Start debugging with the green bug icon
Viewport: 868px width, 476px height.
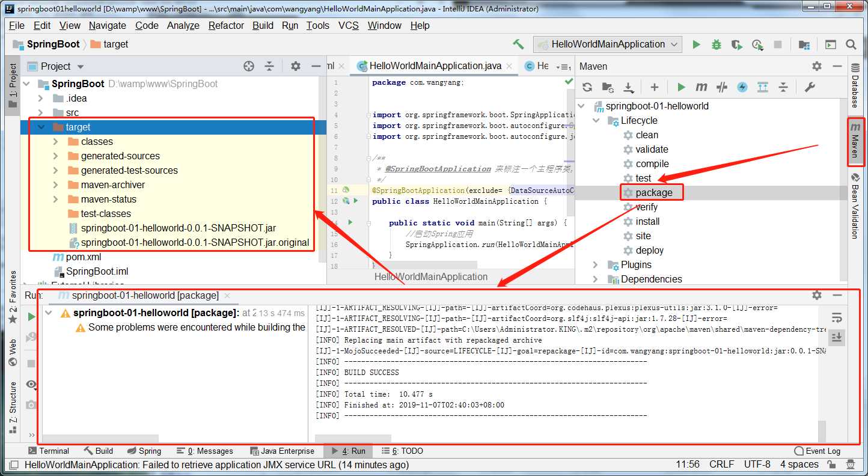pyautogui.click(x=716, y=44)
